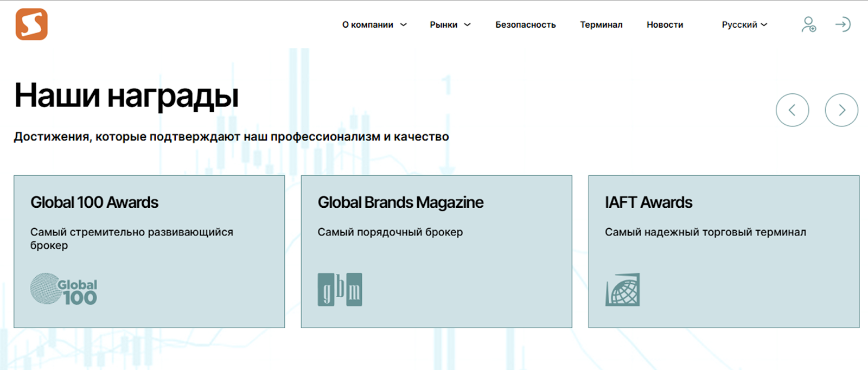Open the Безопасность page
This screenshot has height=370, width=868.
(x=526, y=24)
